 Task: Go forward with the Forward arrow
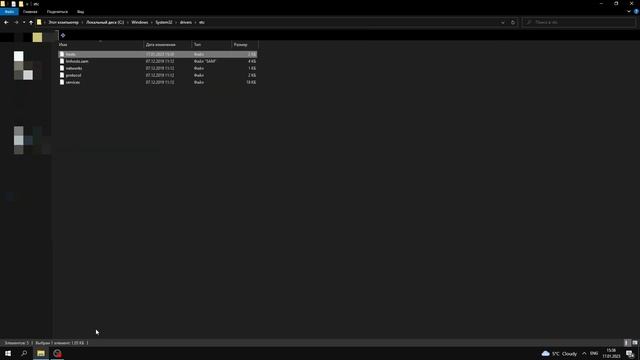(16, 22)
